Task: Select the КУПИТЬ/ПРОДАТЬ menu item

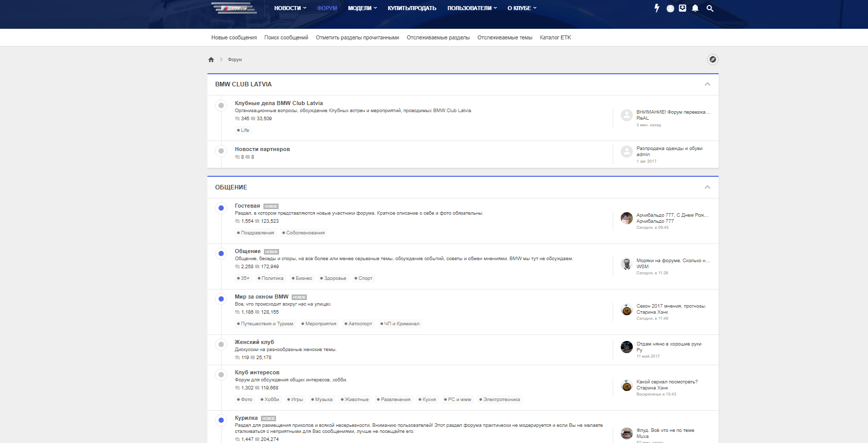Action: [412, 8]
